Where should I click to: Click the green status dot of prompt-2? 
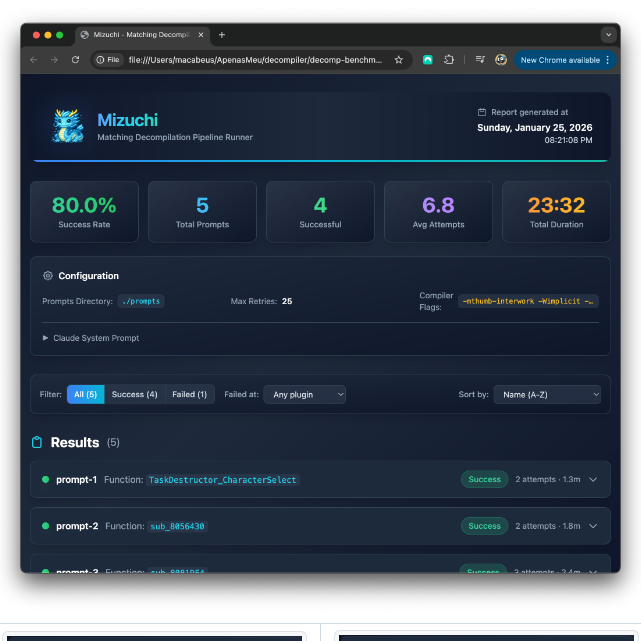coord(46,526)
